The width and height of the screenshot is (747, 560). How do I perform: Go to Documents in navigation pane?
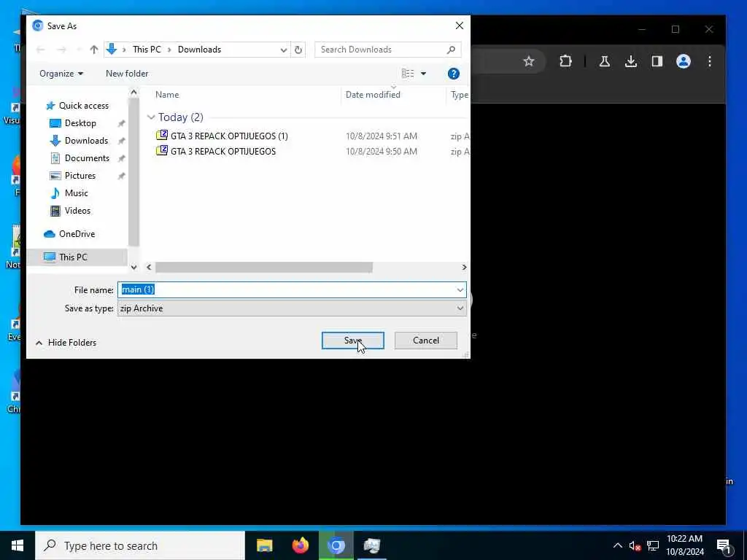pos(87,158)
